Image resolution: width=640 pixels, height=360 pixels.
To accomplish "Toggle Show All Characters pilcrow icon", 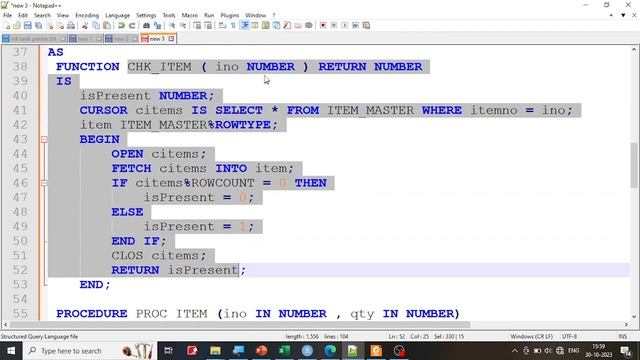I will (233, 25).
